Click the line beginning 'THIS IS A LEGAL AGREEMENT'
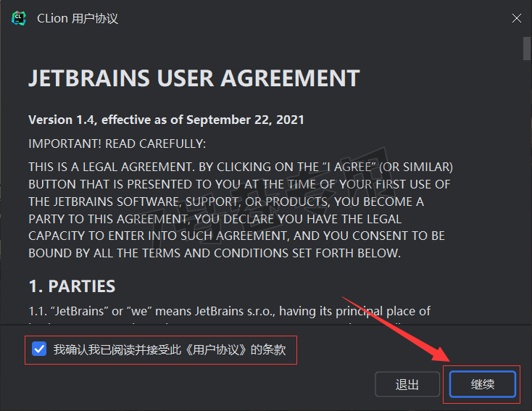The image size is (532, 411). [241, 167]
